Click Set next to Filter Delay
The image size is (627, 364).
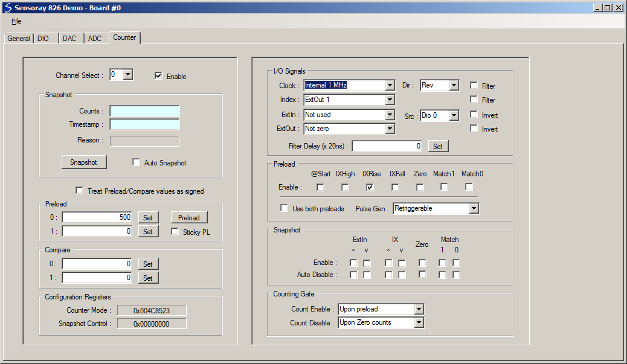[438, 146]
